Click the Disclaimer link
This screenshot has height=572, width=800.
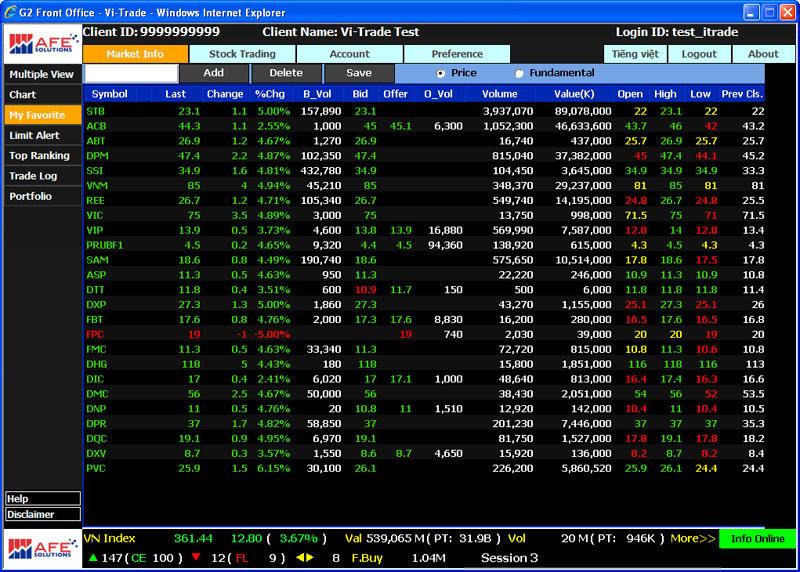point(43,514)
